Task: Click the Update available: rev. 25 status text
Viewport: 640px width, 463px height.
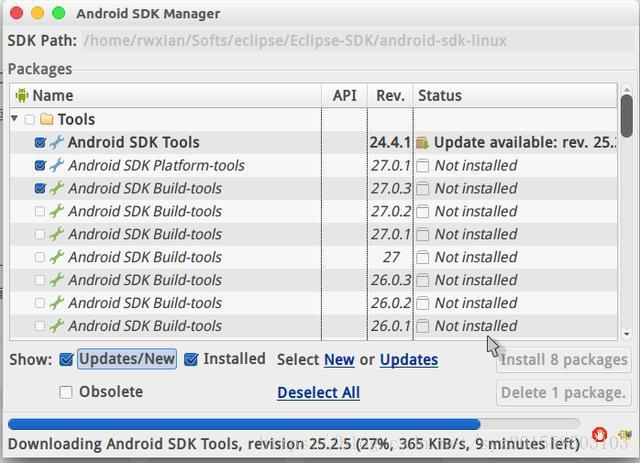Action: [x=525, y=142]
